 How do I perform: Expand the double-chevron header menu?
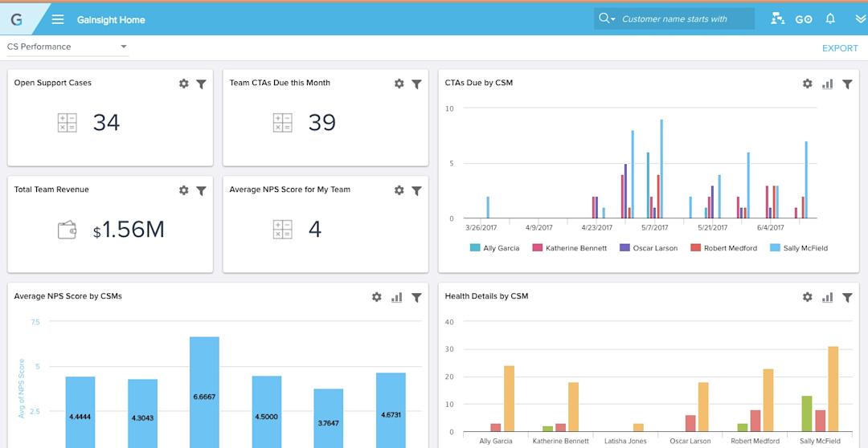pyautogui.click(x=860, y=19)
